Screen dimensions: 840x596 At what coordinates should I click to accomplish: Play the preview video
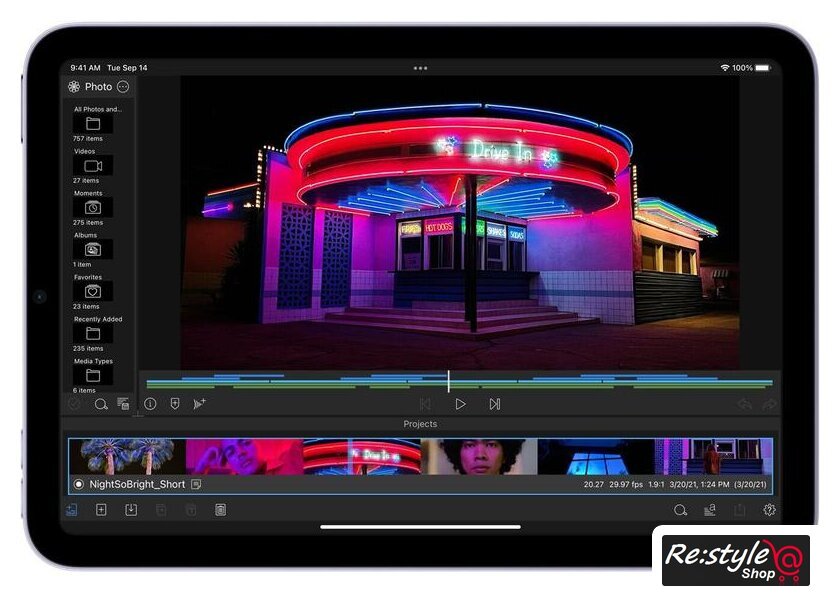(460, 404)
